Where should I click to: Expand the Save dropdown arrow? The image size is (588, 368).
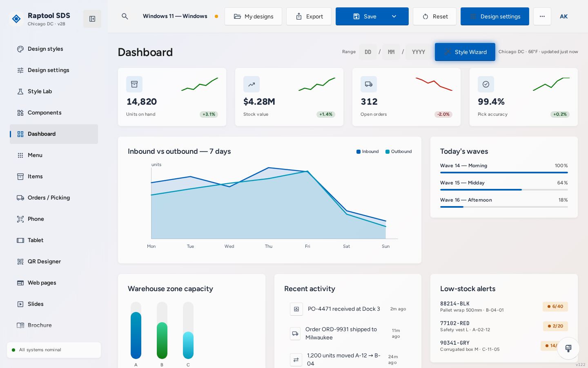tap(394, 16)
